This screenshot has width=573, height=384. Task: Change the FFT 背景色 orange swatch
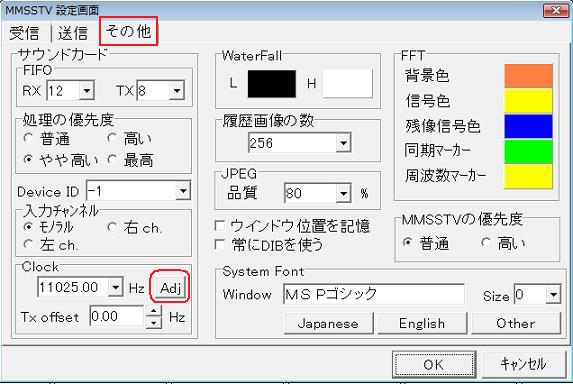[x=528, y=76]
